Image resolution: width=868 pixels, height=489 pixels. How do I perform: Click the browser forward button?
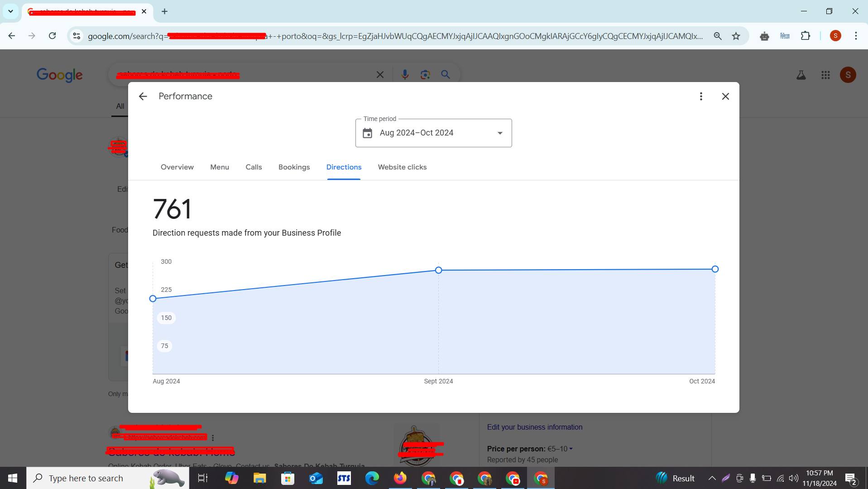[x=32, y=36]
